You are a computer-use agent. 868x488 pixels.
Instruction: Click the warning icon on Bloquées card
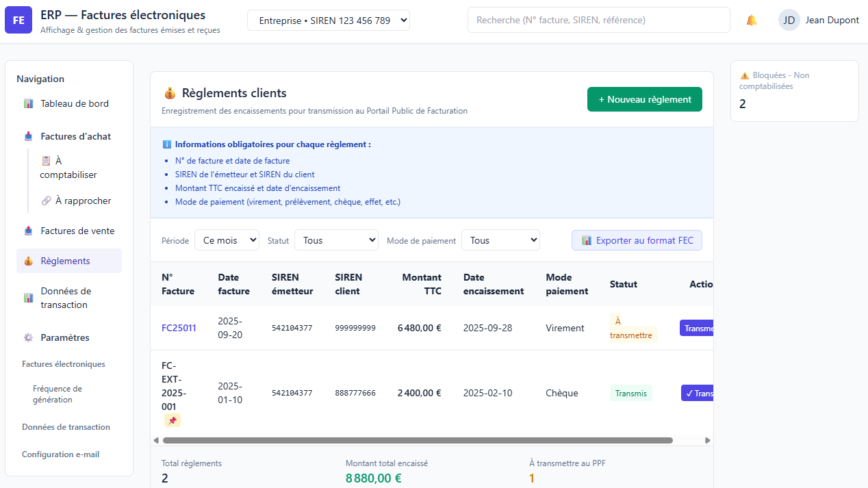(744, 75)
